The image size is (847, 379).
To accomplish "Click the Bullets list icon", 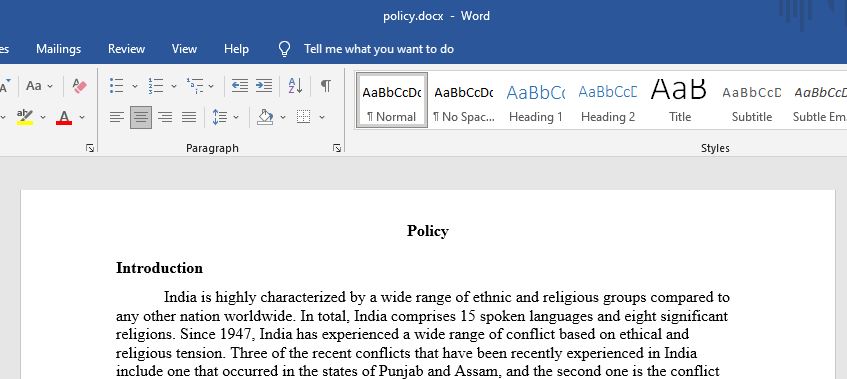I will [117, 85].
